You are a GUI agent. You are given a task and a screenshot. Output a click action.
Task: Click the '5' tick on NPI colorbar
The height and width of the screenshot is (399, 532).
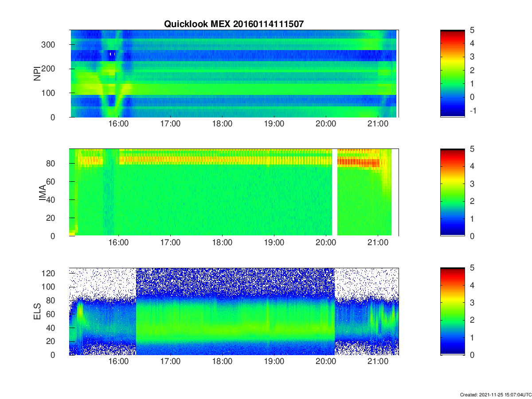coord(473,30)
